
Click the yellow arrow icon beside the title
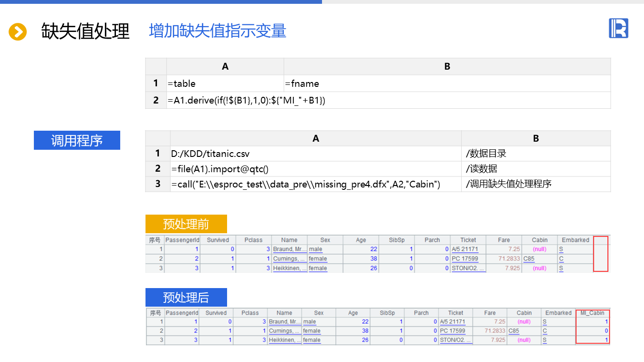[x=18, y=32]
